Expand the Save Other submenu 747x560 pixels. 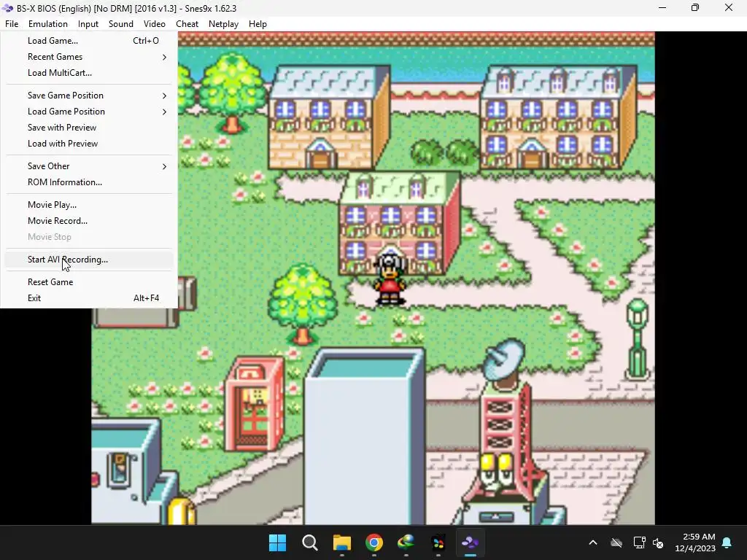tap(89, 166)
